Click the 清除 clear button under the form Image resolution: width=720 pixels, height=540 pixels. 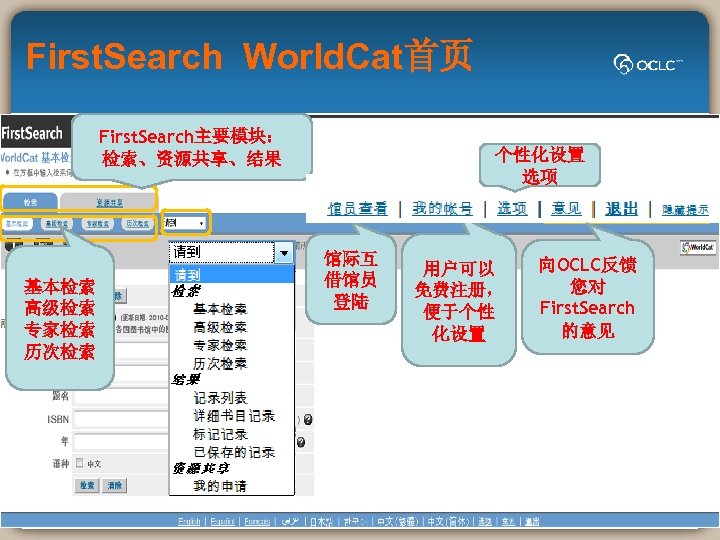115,485
